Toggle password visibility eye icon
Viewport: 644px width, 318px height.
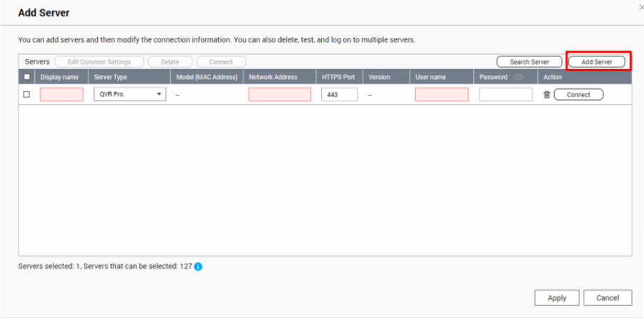click(519, 77)
